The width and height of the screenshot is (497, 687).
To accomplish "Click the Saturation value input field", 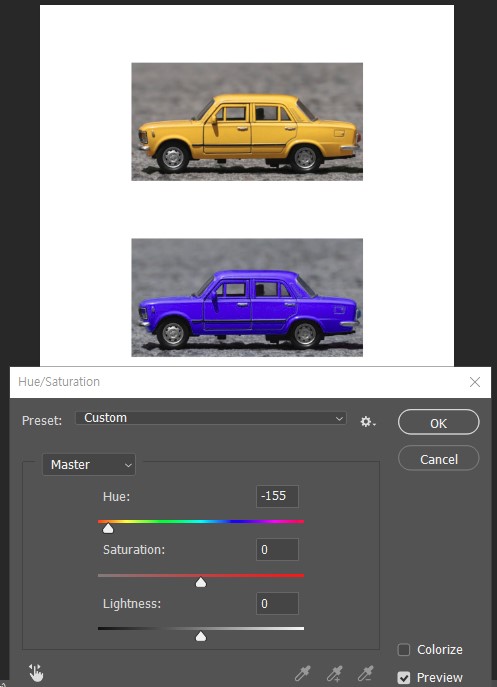I will (277, 549).
